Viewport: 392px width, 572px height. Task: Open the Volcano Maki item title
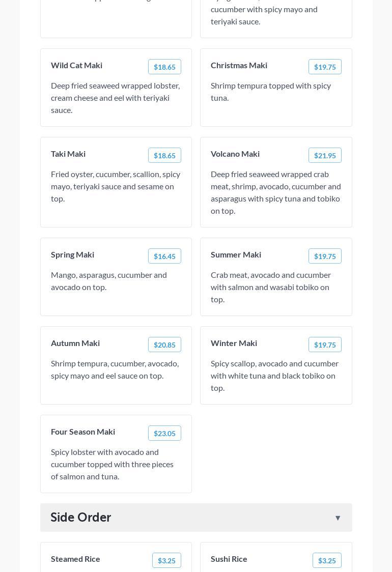235,154
